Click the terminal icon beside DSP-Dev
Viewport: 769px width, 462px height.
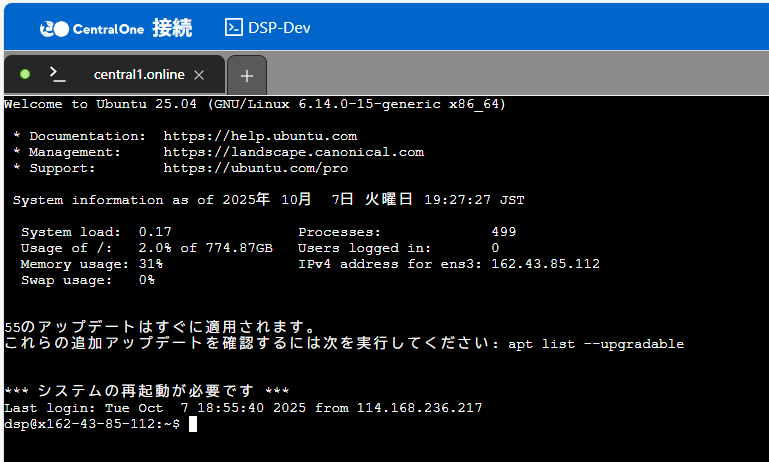click(234, 27)
